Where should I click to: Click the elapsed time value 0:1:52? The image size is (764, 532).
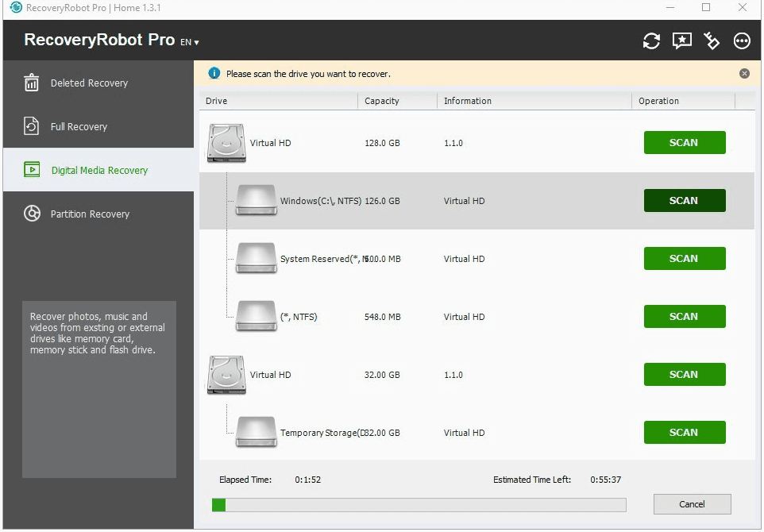point(308,480)
